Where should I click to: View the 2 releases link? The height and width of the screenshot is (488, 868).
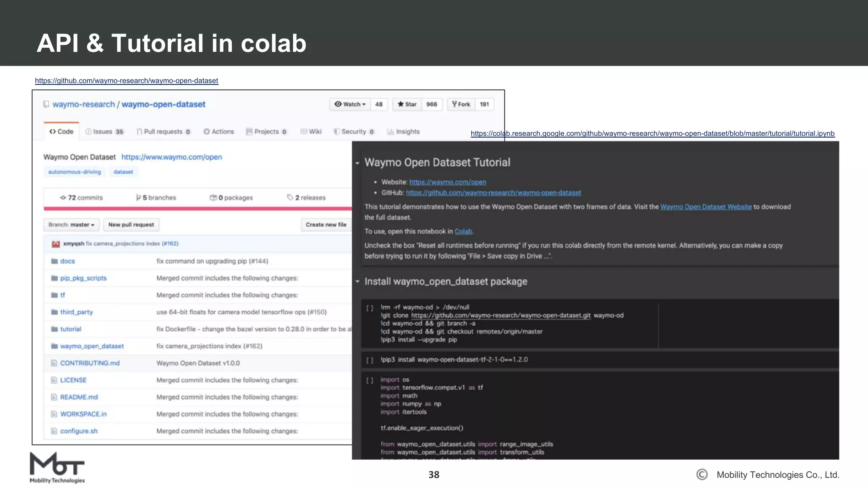(x=306, y=198)
